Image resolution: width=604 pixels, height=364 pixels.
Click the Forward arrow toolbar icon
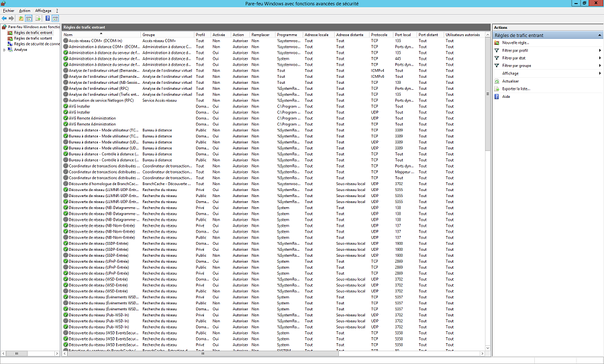11,18
